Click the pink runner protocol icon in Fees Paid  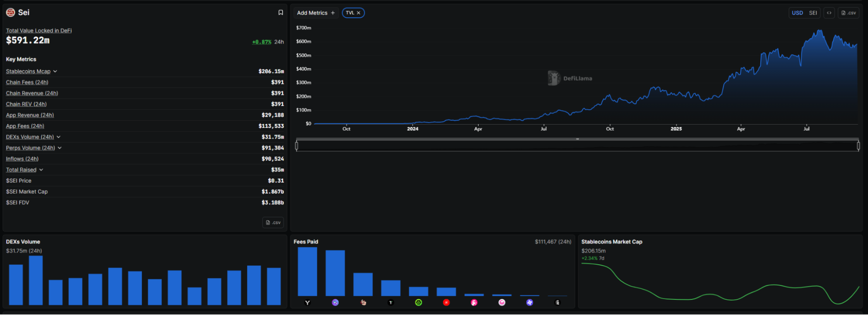[474, 302]
